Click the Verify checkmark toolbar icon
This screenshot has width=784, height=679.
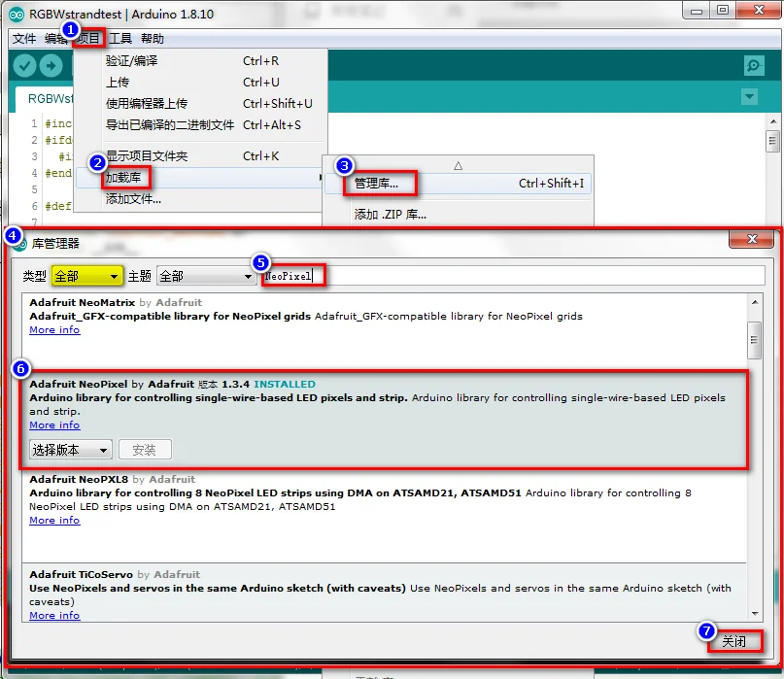[x=24, y=65]
